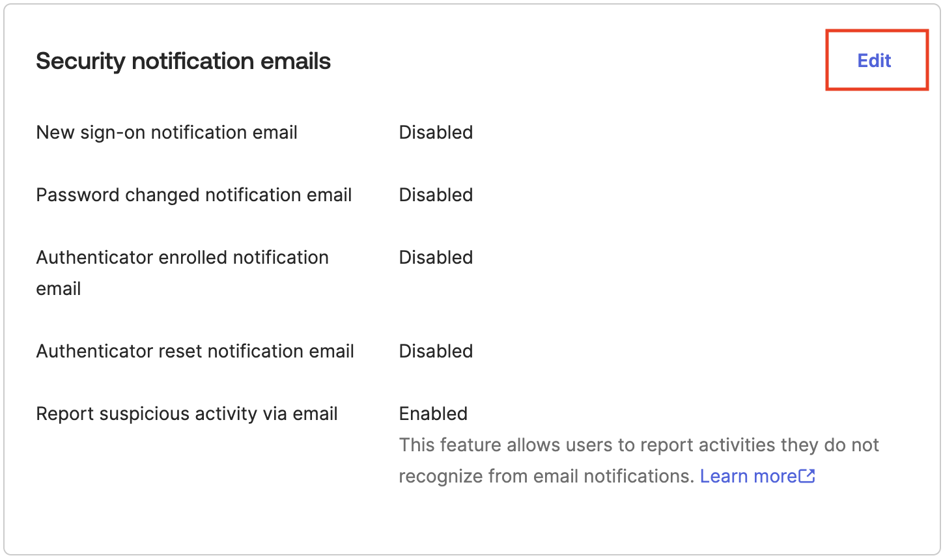Viewport: 943px width, 560px height.
Task: Click the external link icon beside Learn more
Action: pos(808,476)
